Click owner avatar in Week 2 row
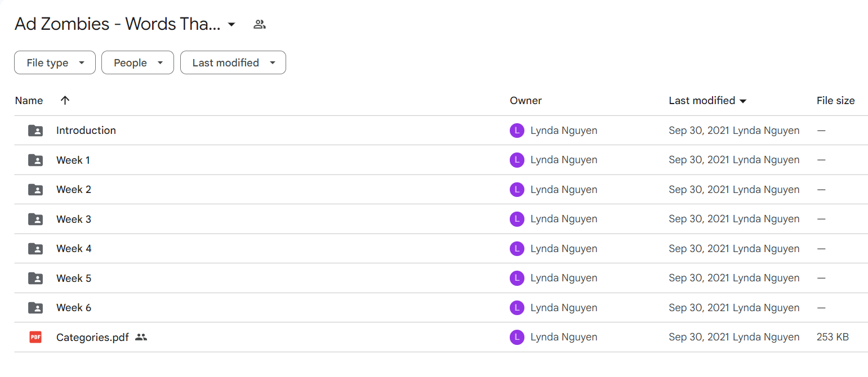Image resolution: width=868 pixels, height=377 pixels. (x=517, y=190)
